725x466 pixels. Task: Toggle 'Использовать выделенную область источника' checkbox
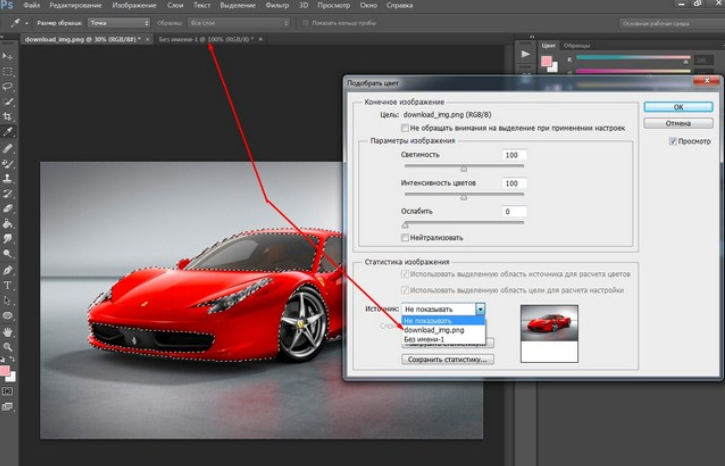[x=405, y=274]
